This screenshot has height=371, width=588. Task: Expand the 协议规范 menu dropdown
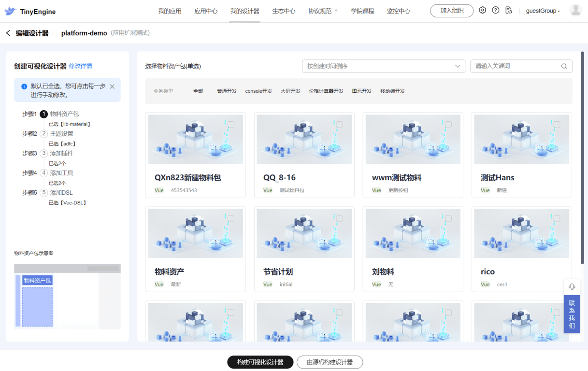click(x=323, y=11)
